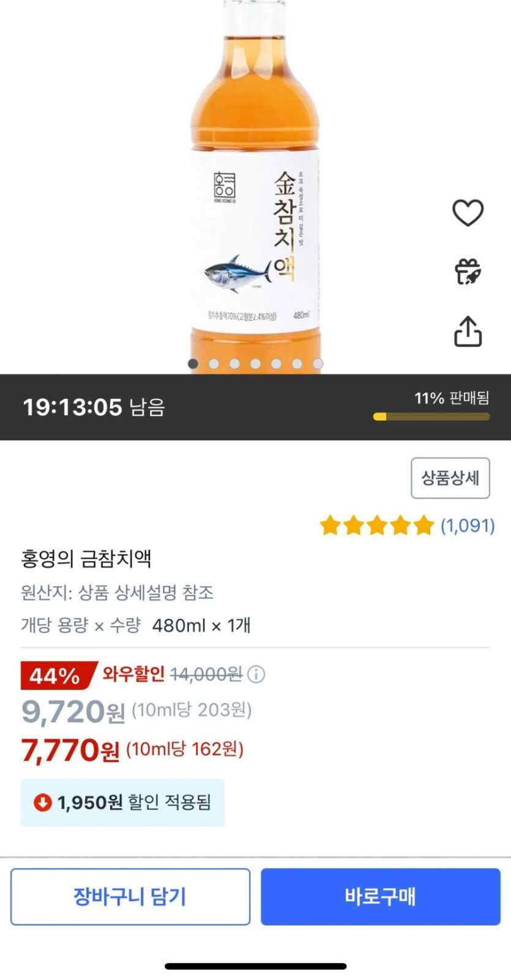This screenshot has height=980, width=511.
Task: Open the share icon
Action: tap(468, 332)
